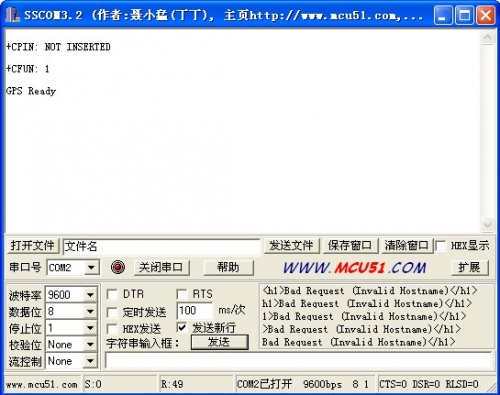Select '>Bad Request' history line
The image size is (500, 395).
click(362, 329)
